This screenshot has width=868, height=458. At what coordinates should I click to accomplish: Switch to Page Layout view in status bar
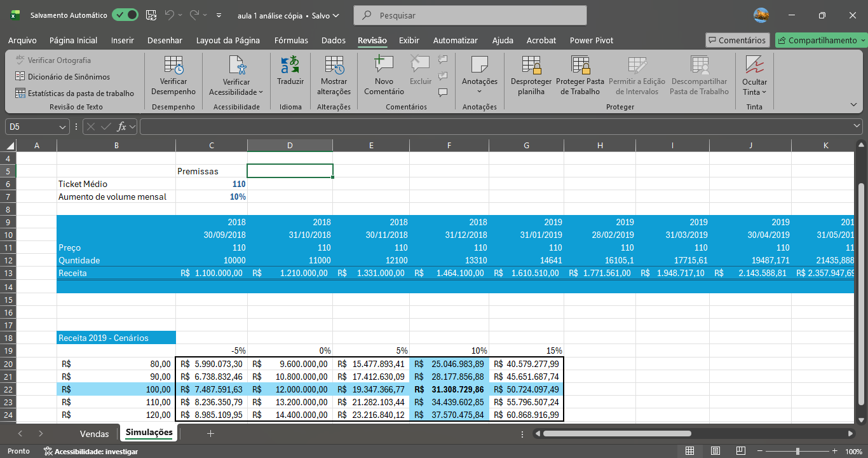[715, 451]
